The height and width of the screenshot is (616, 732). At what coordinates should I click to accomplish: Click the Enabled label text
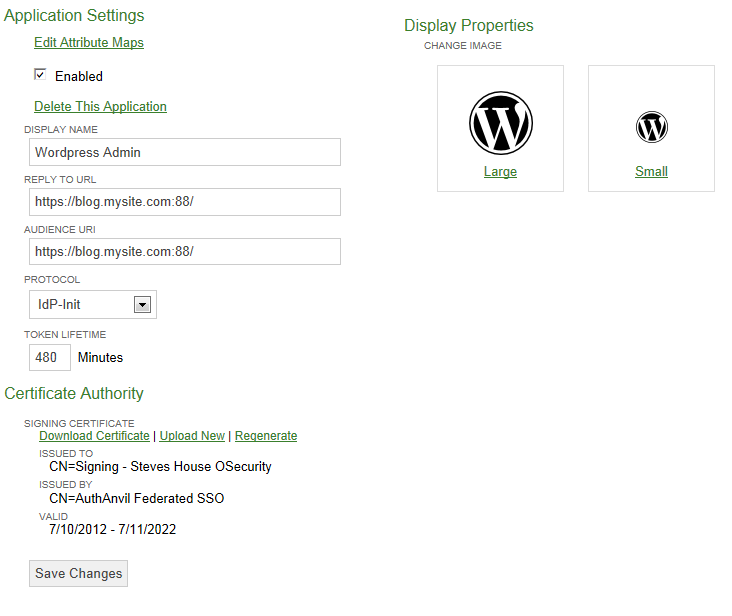pos(79,76)
